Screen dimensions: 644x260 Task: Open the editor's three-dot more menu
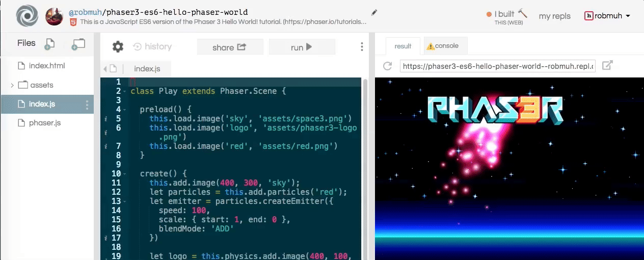click(362, 47)
